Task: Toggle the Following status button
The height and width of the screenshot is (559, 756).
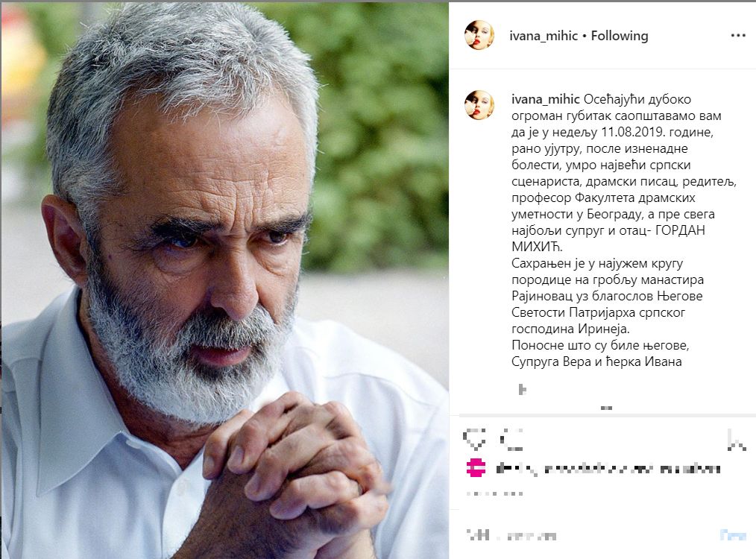Action: pyautogui.click(x=620, y=36)
